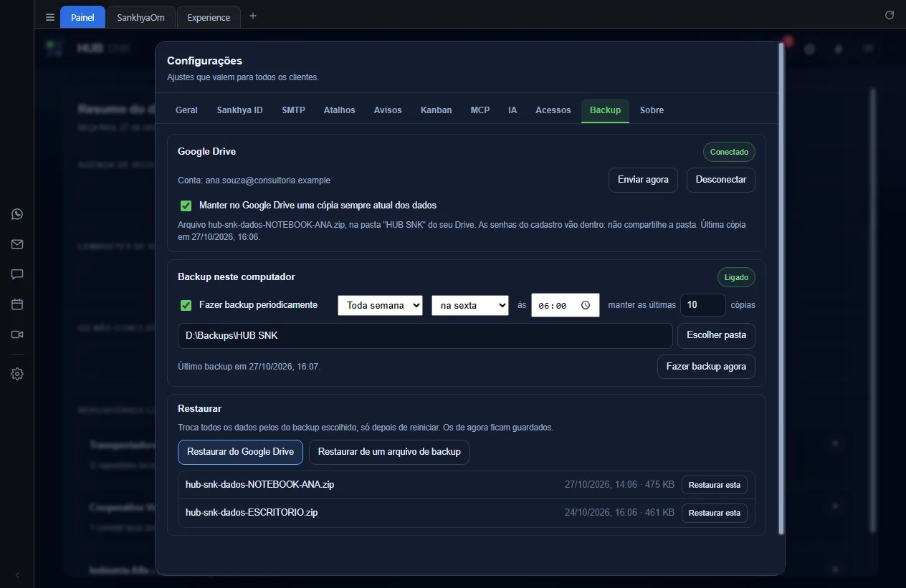Collapse the sidebar with the bottom chevron
The height and width of the screenshot is (588, 906).
tap(17, 575)
